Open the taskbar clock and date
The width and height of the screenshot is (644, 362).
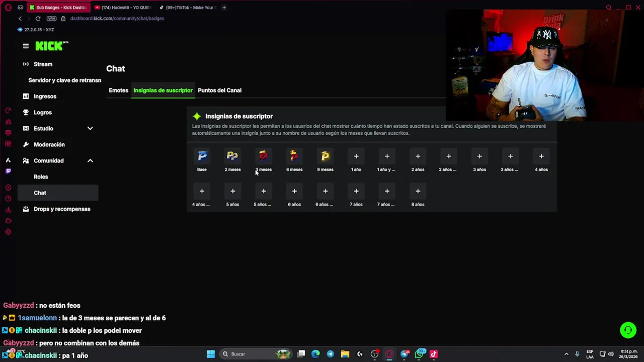(x=628, y=354)
